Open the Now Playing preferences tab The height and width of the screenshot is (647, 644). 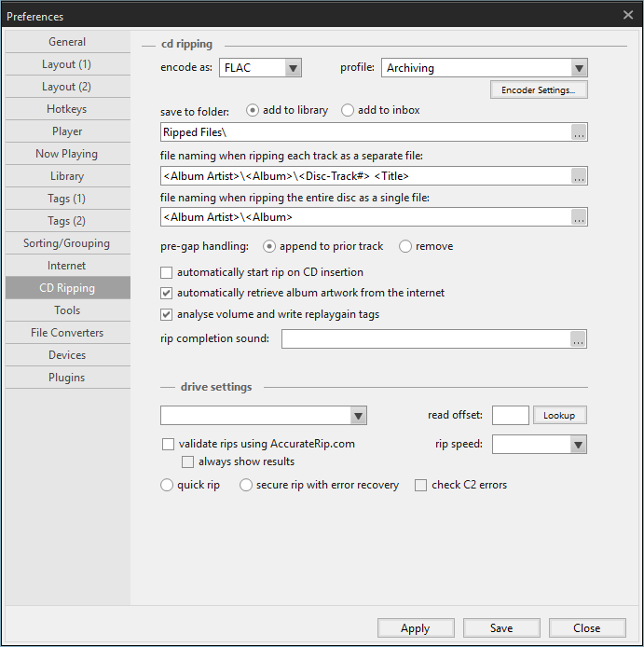[x=67, y=154]
